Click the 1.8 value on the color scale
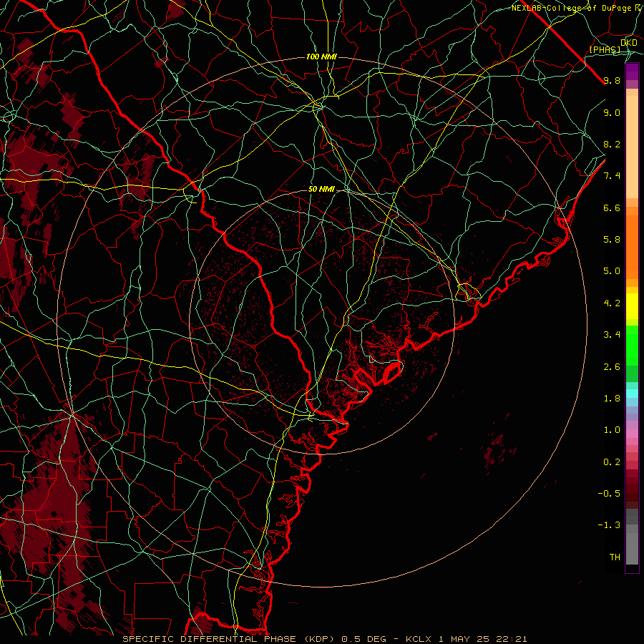The height and width of the screenshot is (644, 644). coord(612,399)
